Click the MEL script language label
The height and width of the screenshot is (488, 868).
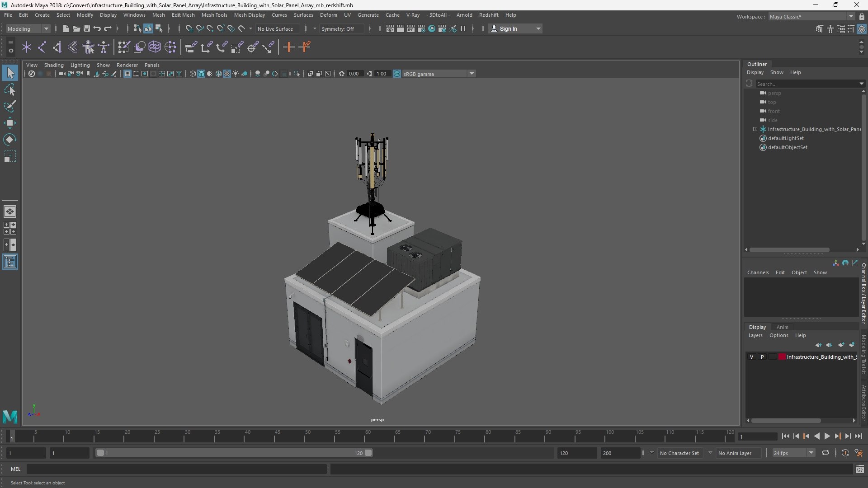point(16,469)
